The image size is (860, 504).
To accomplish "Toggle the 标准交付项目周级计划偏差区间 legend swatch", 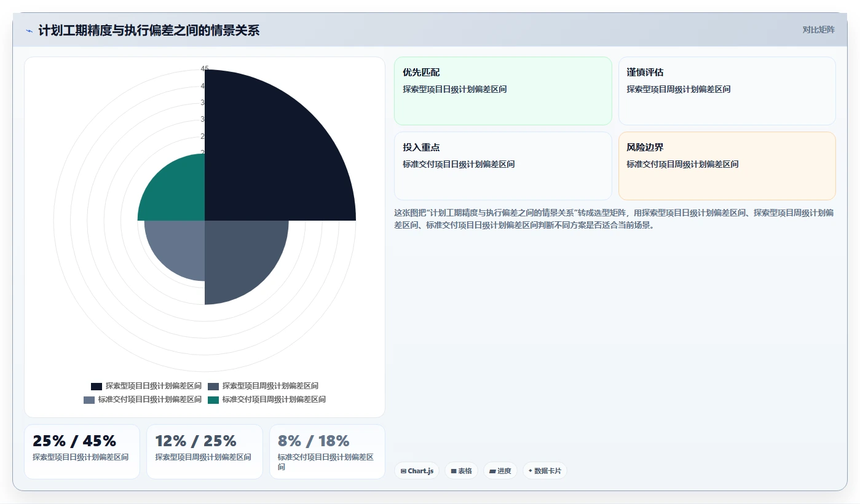I will pyautogui.click(x=213, y=400).
